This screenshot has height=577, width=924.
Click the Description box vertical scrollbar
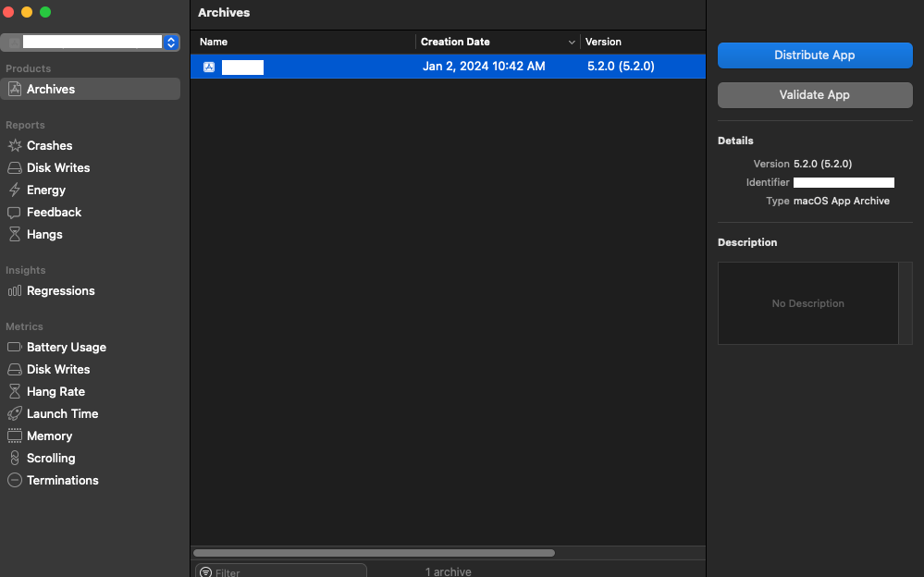pos(906,303)
